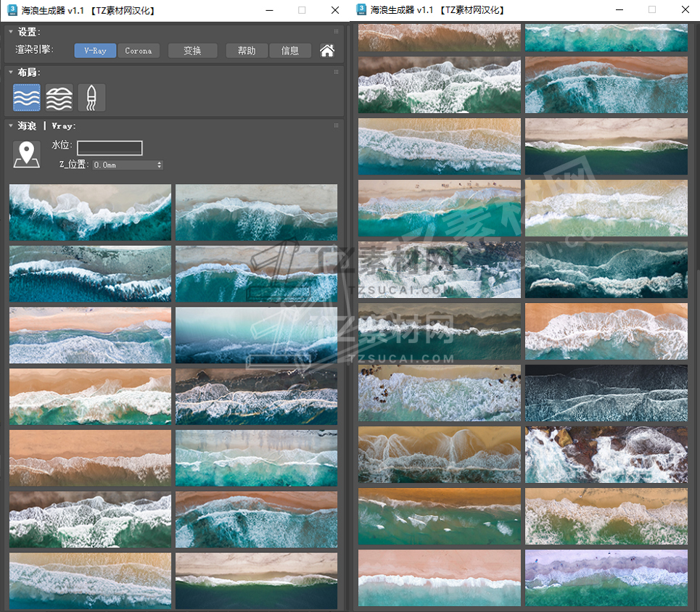Click the home icon in settings row

[327, 51]
